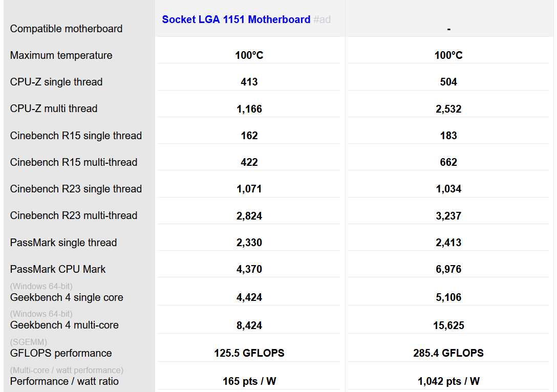
Task: Click the PassMark CPU Mark value 6,976
Action: 448,269
